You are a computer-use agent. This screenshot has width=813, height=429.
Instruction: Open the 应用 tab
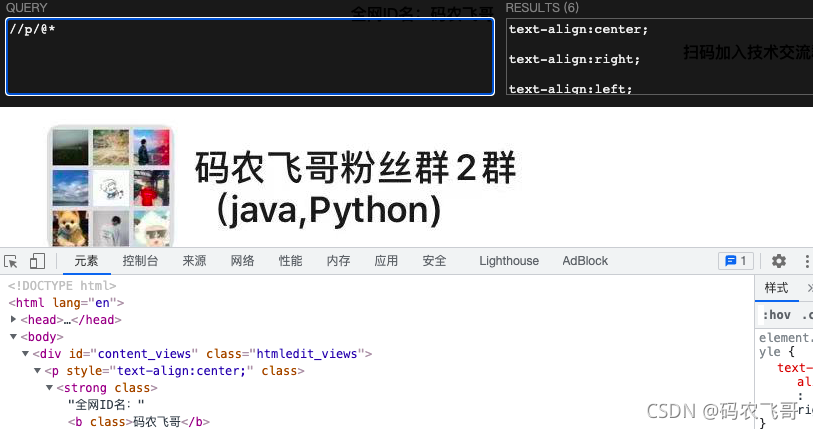click(x=386, y=261)
